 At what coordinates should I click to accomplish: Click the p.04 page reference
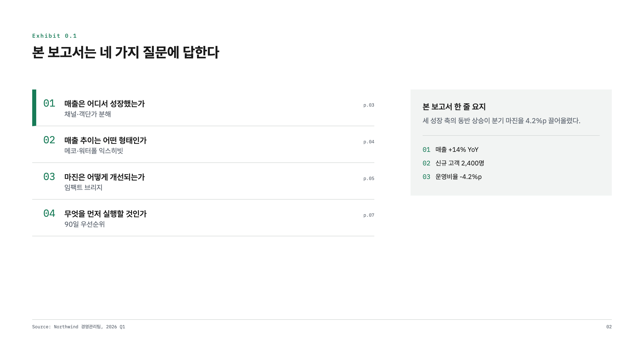[x=369, y=142]
